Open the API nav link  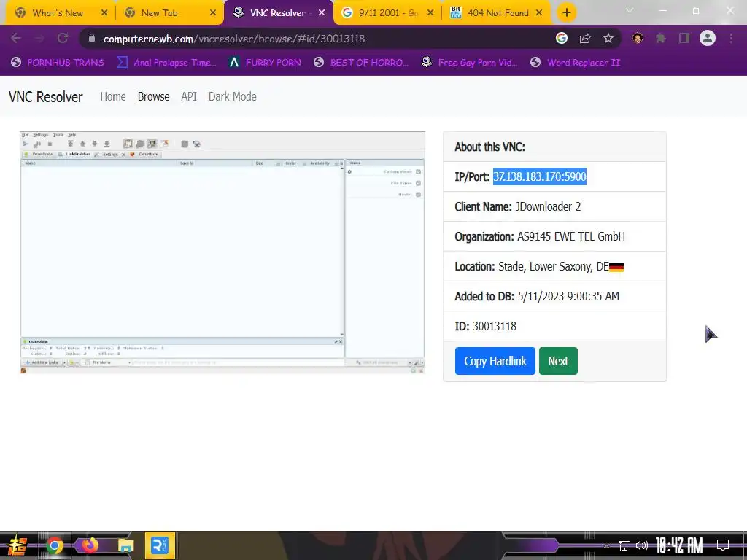click(x=189, y=97)
